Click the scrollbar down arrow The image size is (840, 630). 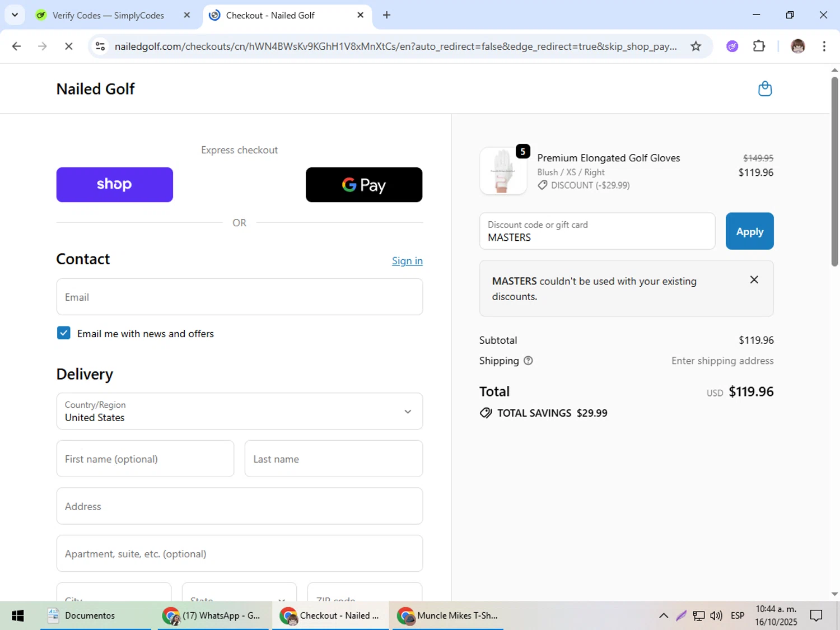(834, 594)
